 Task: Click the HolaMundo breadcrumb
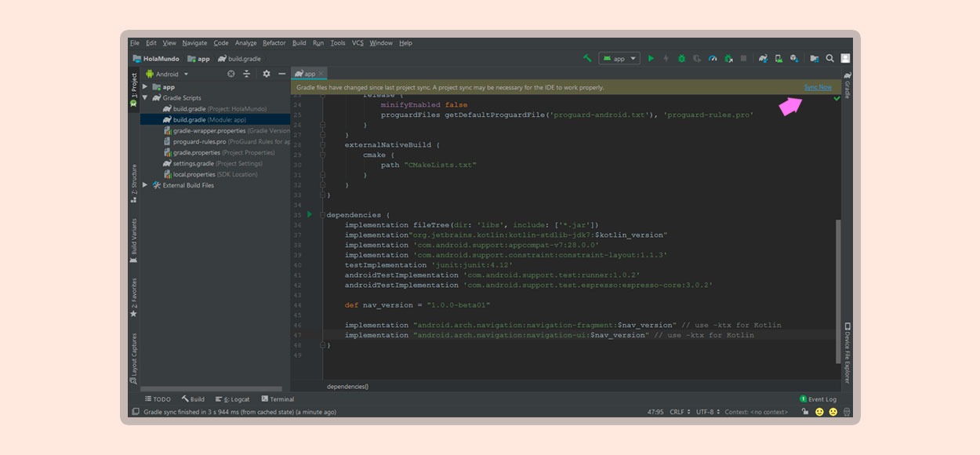156,59
